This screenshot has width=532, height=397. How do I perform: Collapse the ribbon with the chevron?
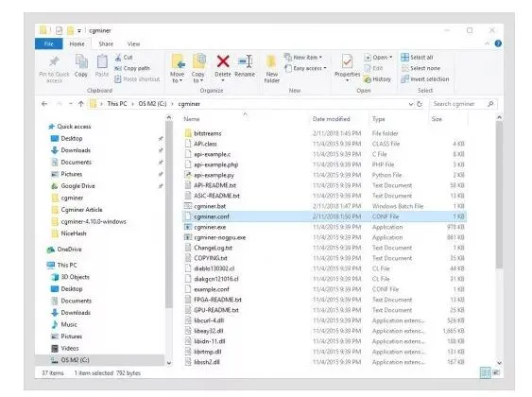(487, 43)
